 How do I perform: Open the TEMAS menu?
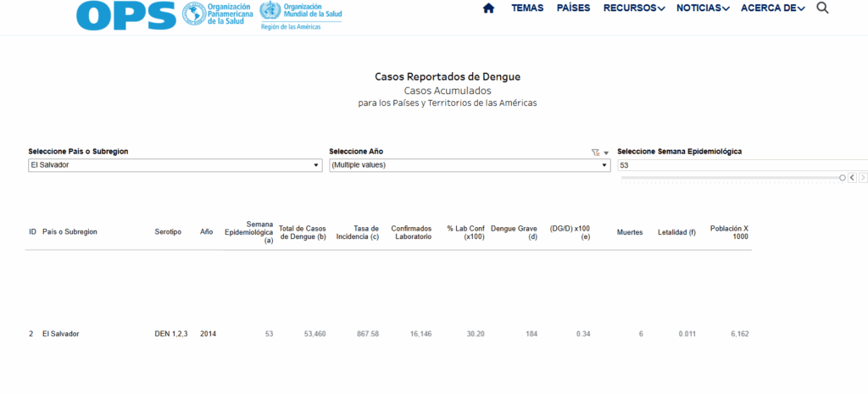[x=527, y=8]
